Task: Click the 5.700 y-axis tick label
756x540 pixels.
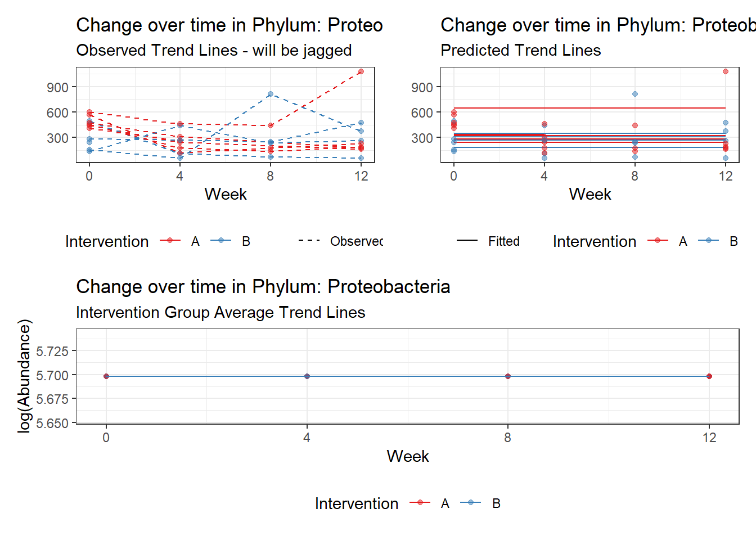Action: pyautogui.click(x=52, y=375)
